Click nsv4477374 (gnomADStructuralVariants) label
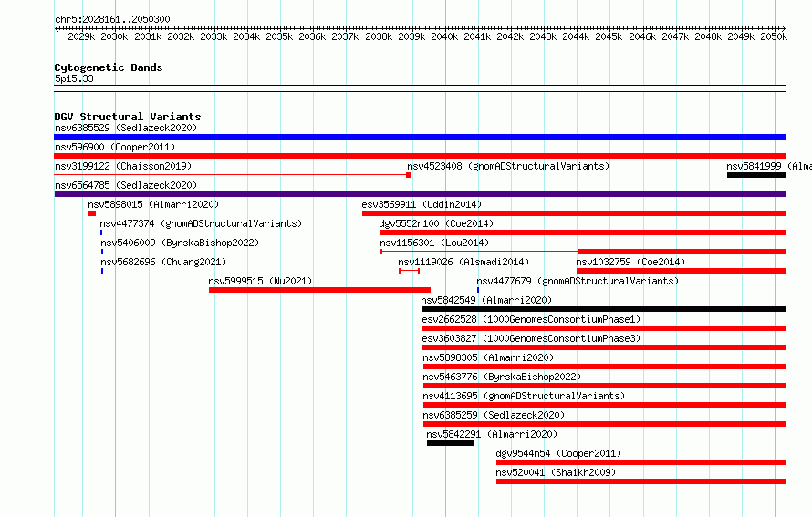 (x=201, y=223)
